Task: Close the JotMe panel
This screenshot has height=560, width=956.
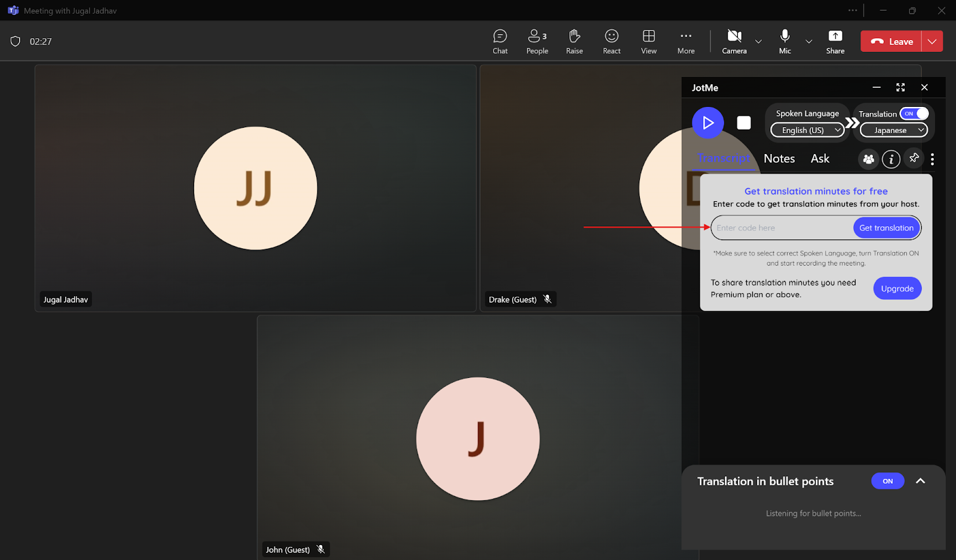Action: point(924,87)
